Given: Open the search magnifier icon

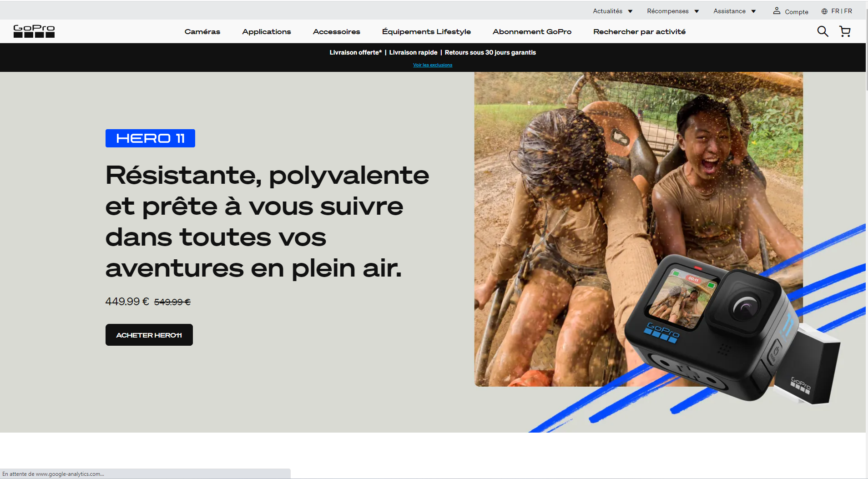Looking at the screenshot, I should 823,31.
